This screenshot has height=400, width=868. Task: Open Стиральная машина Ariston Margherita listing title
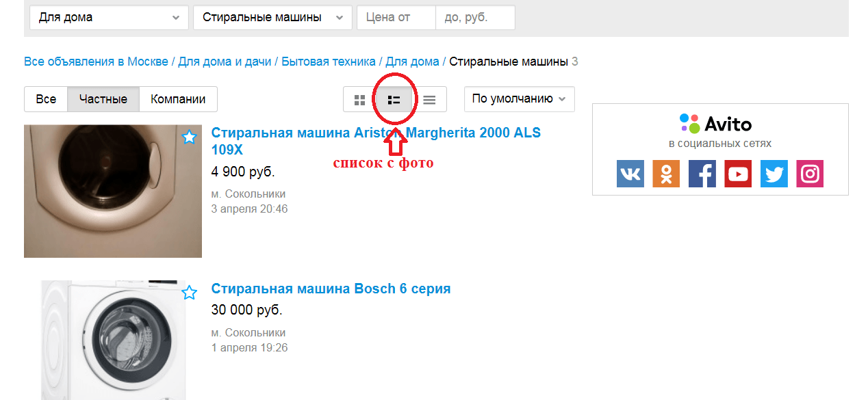tap(376, 142)
